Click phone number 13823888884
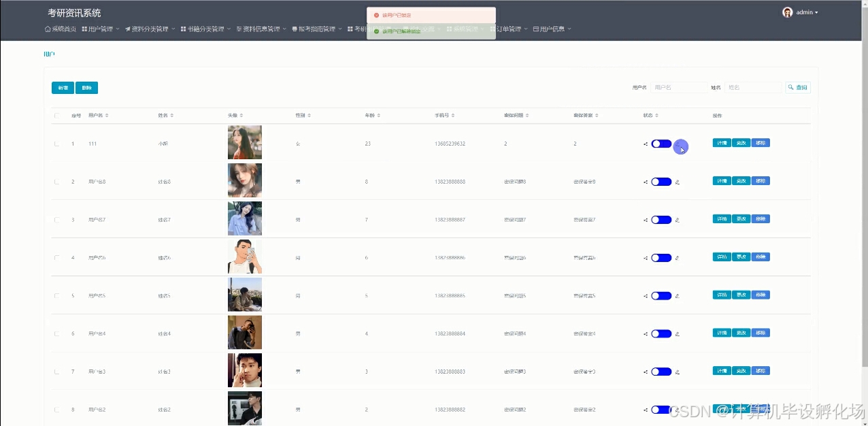Screen dimensions: 868x426 point(450,334)
